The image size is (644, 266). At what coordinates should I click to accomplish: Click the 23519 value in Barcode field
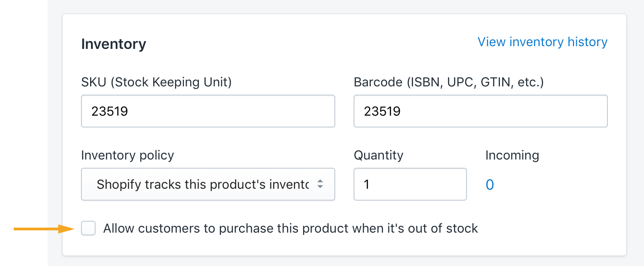(x=382, y=111)
